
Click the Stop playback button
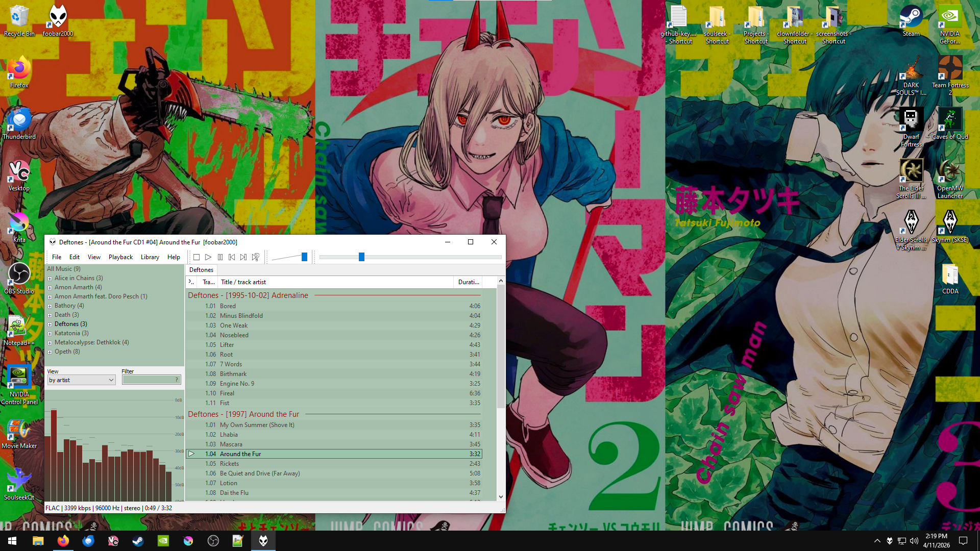197,257
